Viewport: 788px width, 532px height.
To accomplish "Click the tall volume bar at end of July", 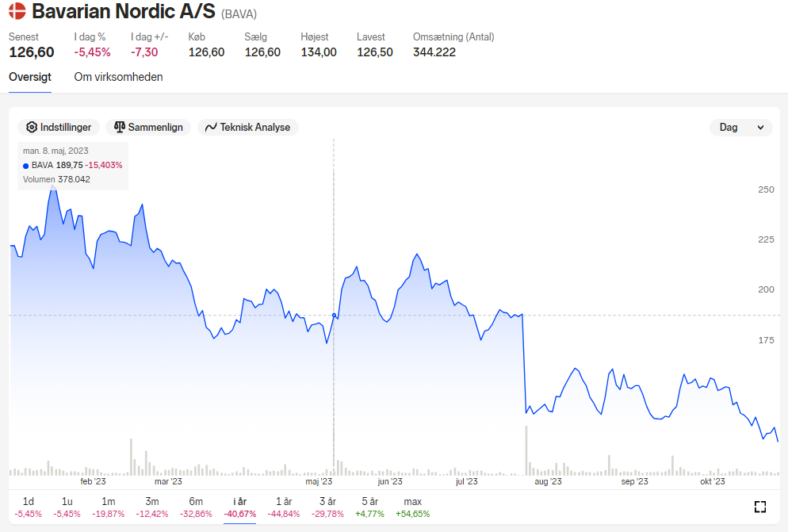I will [526, 450].
